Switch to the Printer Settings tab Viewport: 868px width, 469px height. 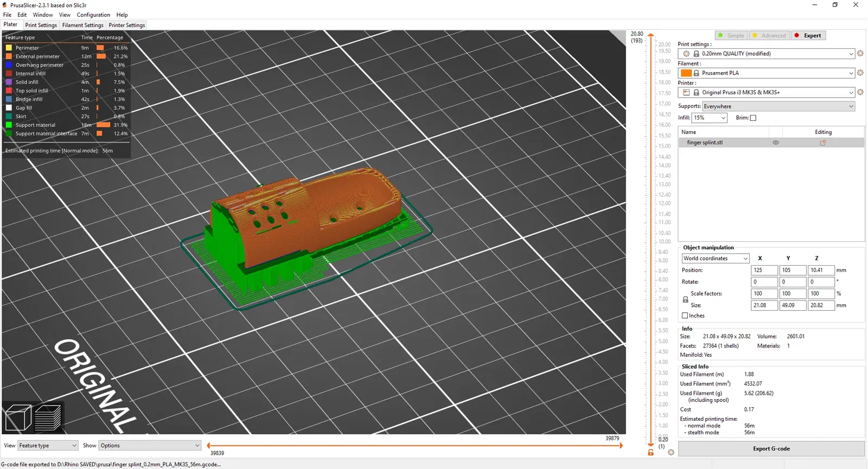(127, 25)
